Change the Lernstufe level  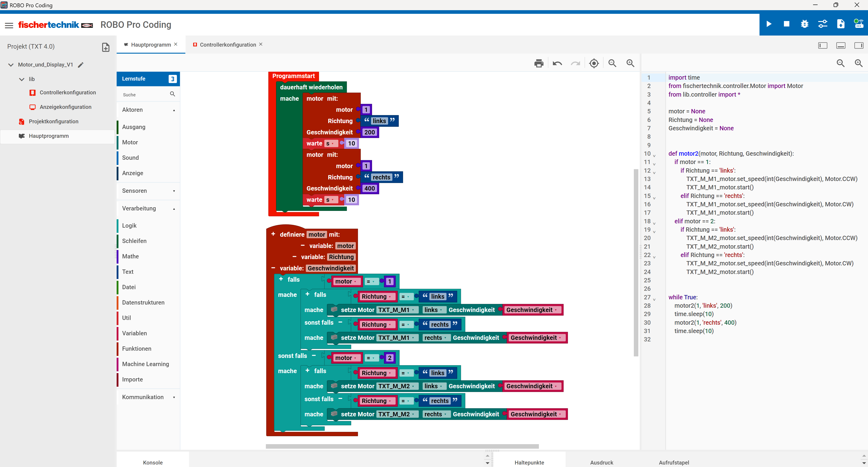point(172,79)
